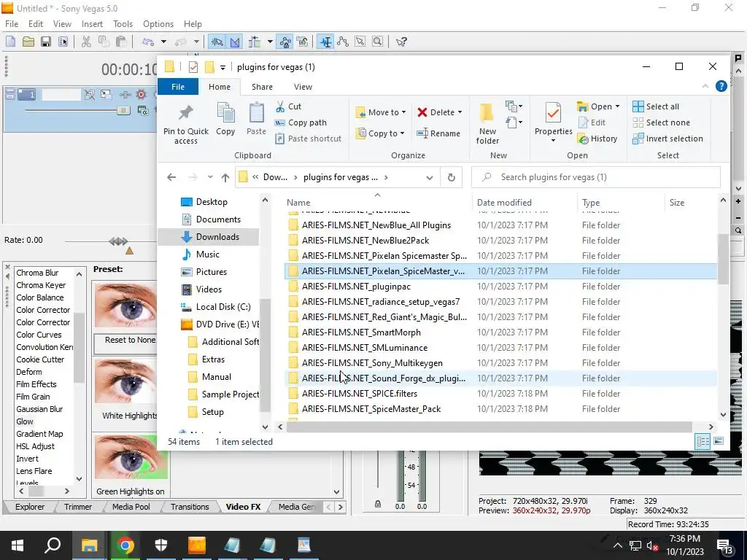Click the File tab in Explorer ribbon
This screenshot has width=747, height=560.
click(178, 87)
